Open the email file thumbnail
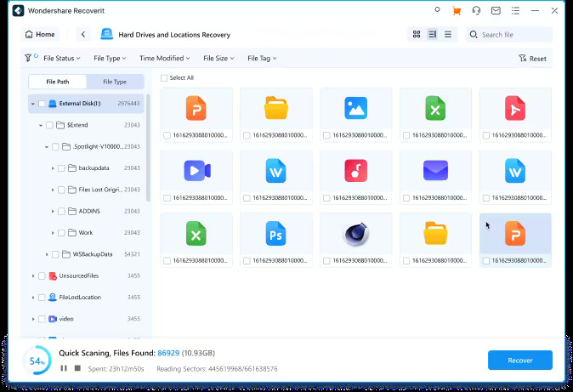The width and height of the screenshot is (573, 392). click(435, 171)
